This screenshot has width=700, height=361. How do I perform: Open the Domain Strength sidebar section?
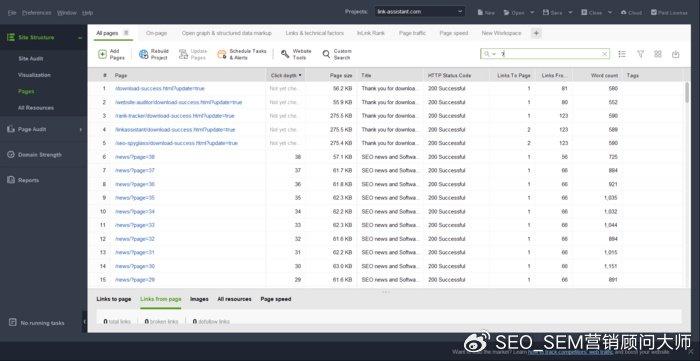pos(40,155)
